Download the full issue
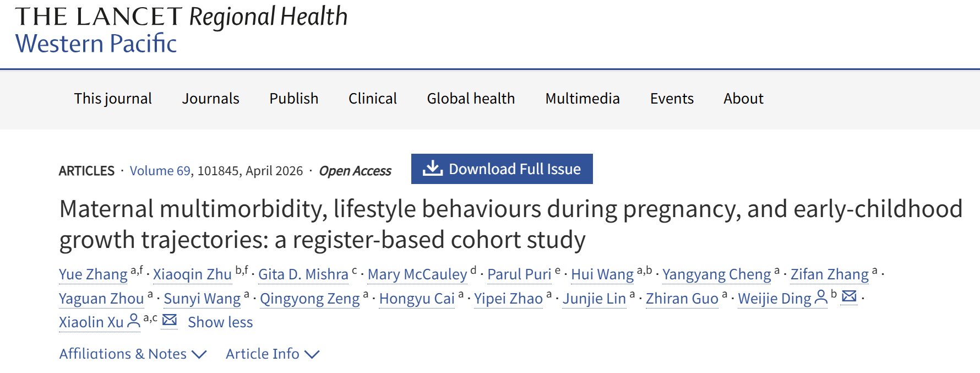Image resolution: width=980 pixels, height=373 pixels. pos(514,169)
